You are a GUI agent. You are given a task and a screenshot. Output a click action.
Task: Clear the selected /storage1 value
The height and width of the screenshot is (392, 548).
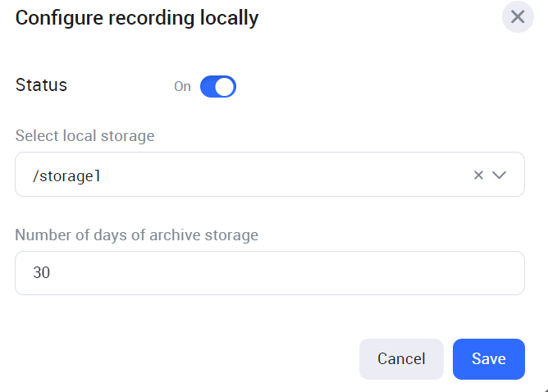(478, 175)
